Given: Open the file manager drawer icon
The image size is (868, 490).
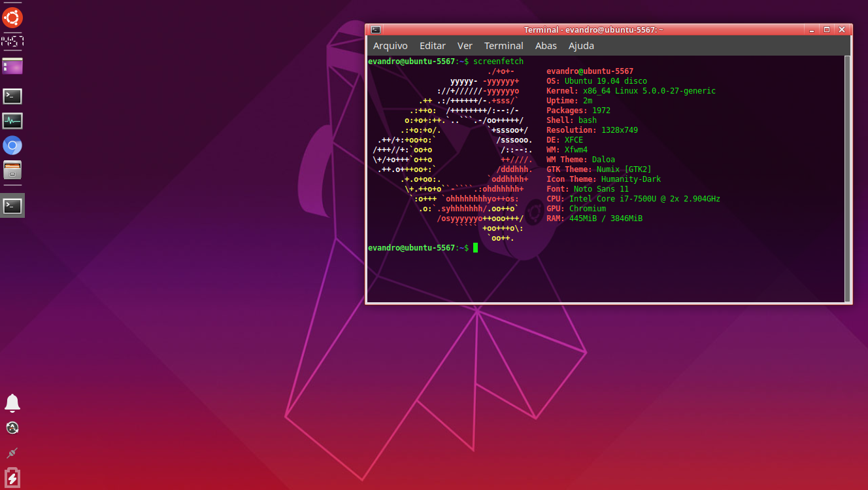Looking at the screenshot, I should tap(12, 170).
